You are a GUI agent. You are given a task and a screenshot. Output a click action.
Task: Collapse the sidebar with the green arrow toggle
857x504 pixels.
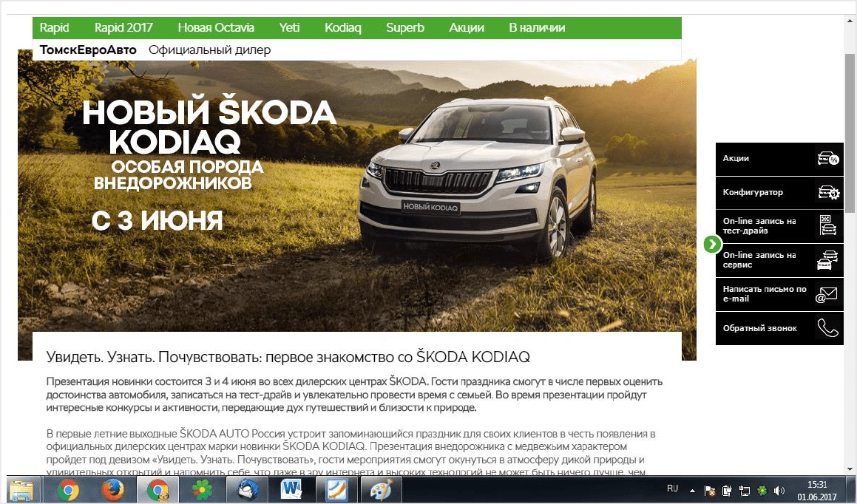point(711,243)
